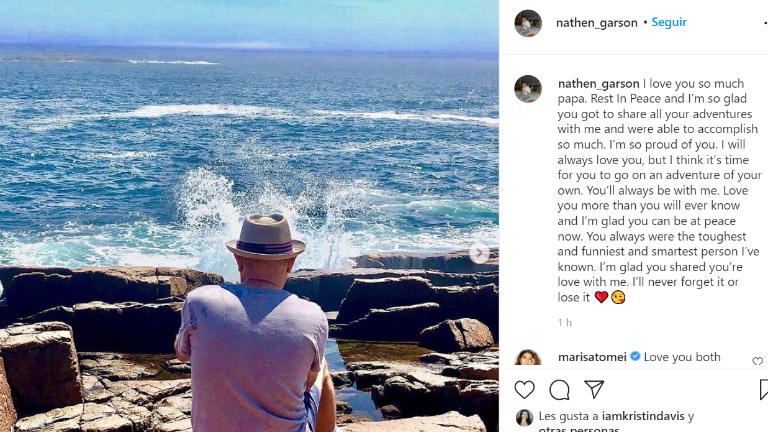The height and width of the screenshot is (432, 768).
Task: Share the post via paper plane icon
Action: click(x=594, y=390)
